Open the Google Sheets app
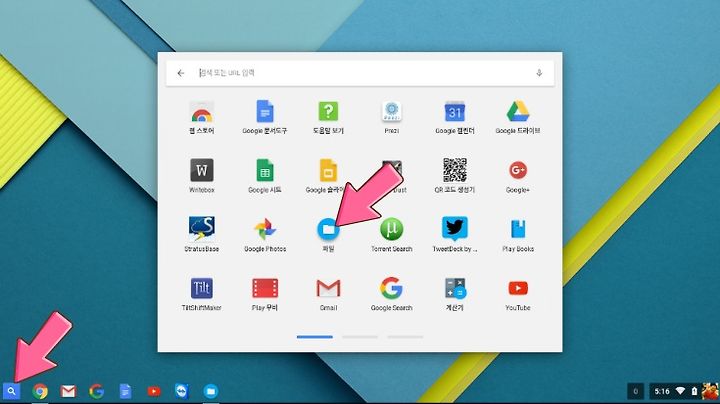Screen dimensions: 720x404 point(265,170)
